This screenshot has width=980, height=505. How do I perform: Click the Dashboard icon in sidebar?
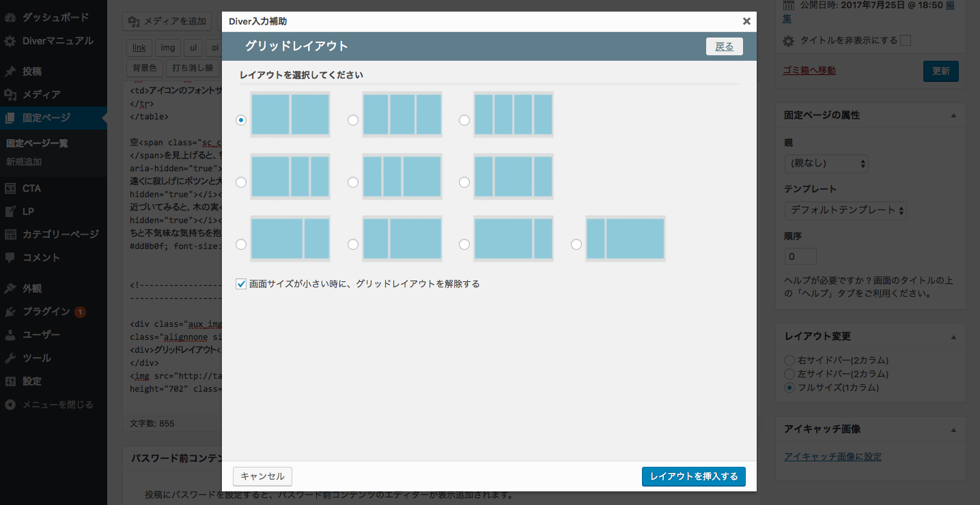pyautogui.click(x=10, y=17)
